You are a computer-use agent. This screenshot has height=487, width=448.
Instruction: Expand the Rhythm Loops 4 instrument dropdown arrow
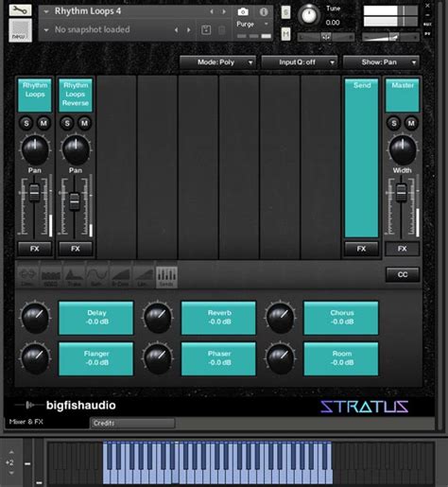46,12
